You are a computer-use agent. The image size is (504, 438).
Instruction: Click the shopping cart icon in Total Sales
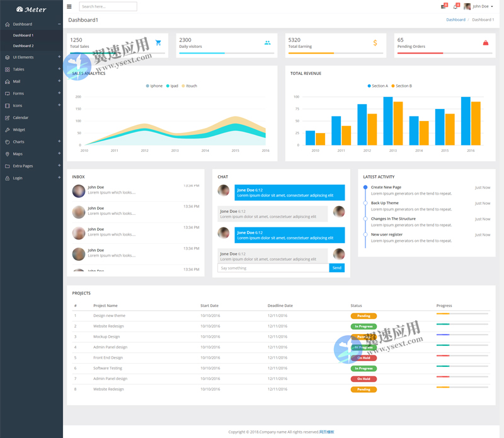(158, 43)
